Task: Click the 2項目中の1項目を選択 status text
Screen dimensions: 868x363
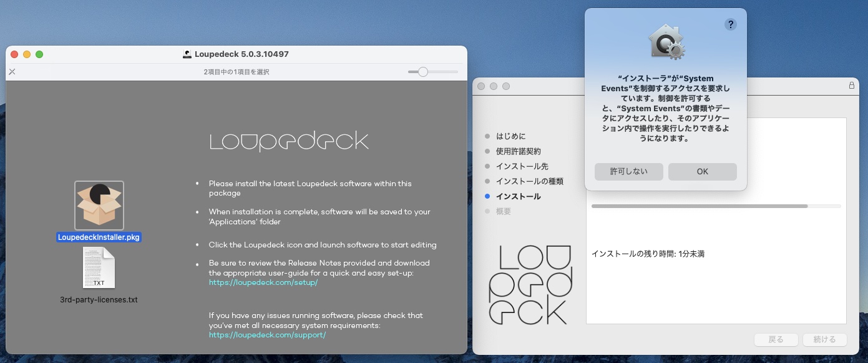Action: click(237, 72)
